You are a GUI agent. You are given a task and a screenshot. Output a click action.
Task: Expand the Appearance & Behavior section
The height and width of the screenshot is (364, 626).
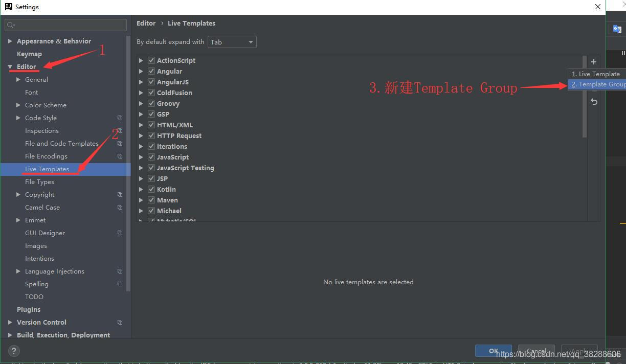(10, 41)
